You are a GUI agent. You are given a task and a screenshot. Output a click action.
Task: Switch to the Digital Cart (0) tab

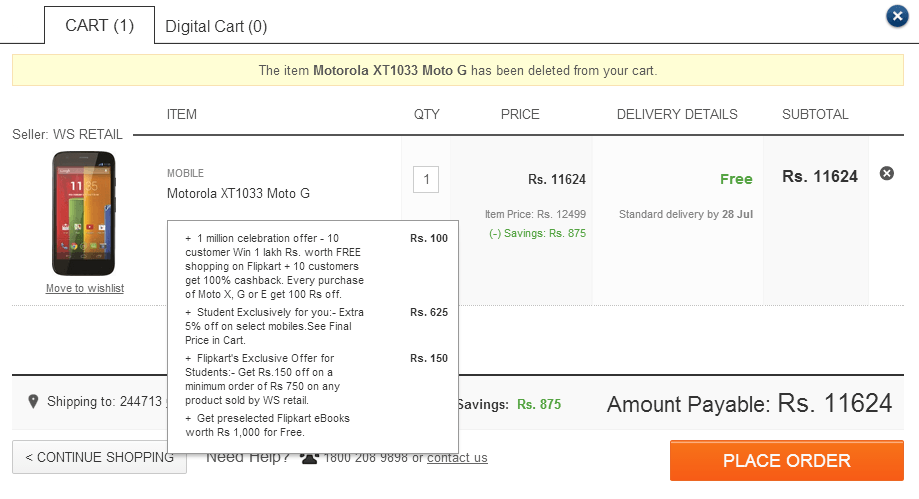[x=216, y=26]
